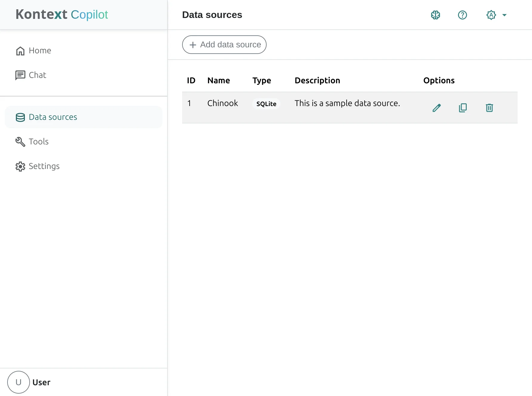Click the User name label at bottom

pyautogui.click(x=41, y=383)
